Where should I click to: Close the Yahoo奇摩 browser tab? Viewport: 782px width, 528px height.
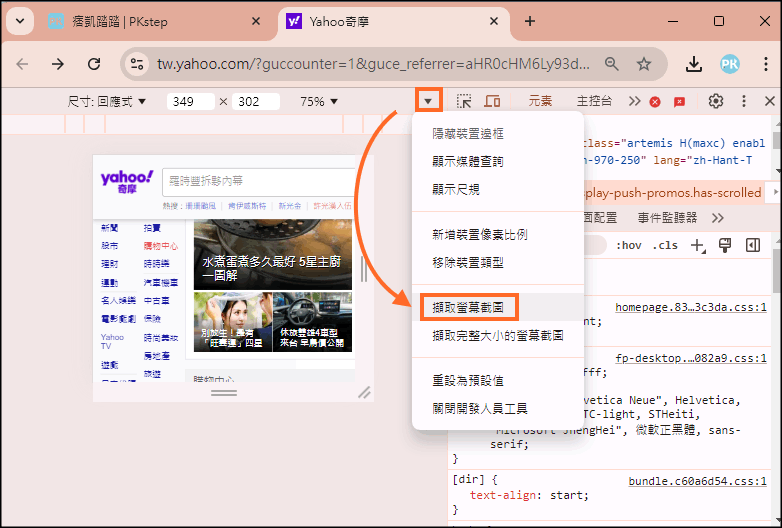tap(494, 21)
